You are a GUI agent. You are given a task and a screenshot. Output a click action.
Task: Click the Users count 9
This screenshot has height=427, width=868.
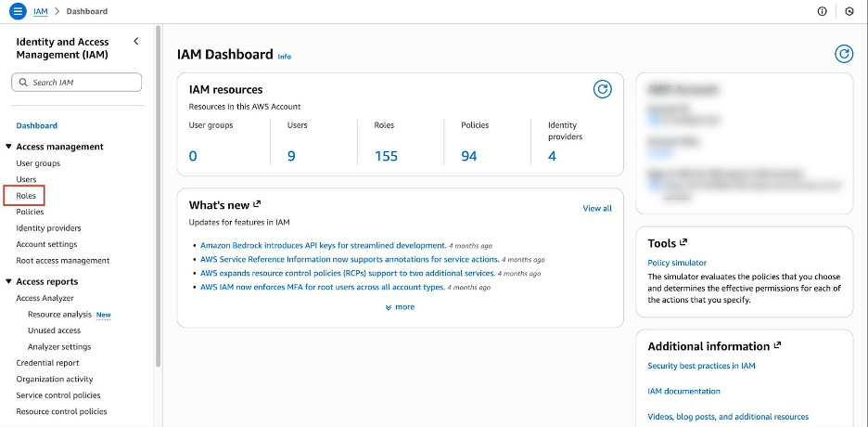click(x=291, y=156)
